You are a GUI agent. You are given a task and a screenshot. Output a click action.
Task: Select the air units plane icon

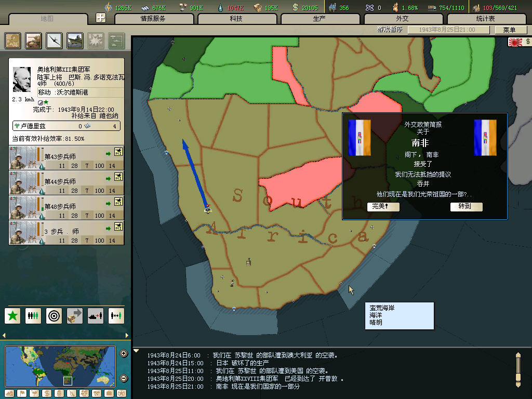tap(54, 41)
